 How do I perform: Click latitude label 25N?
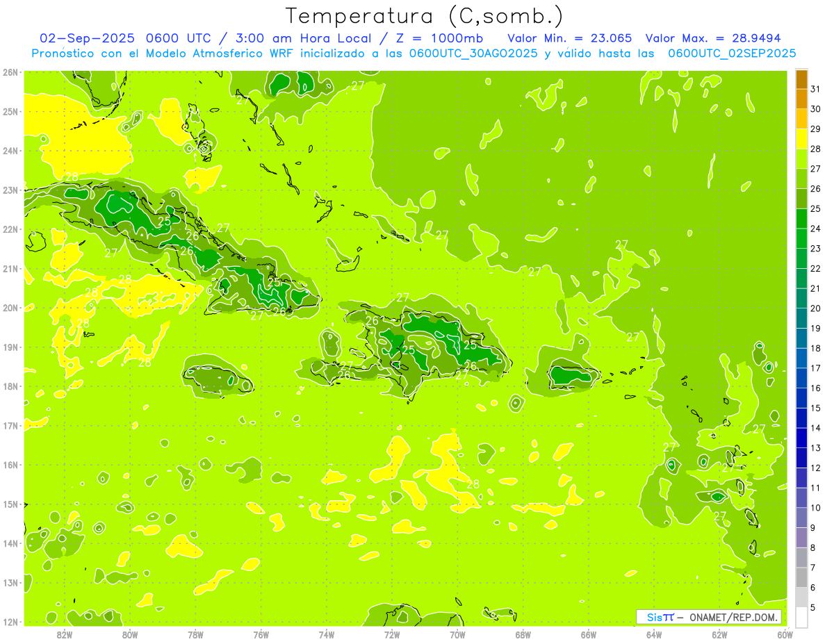point(10,112)
